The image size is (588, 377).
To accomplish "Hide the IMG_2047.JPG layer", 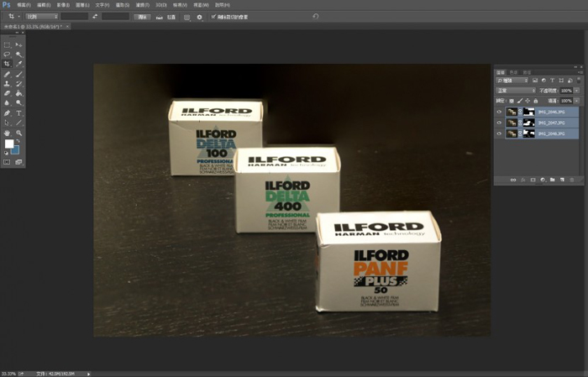I will tap(499, 123).
